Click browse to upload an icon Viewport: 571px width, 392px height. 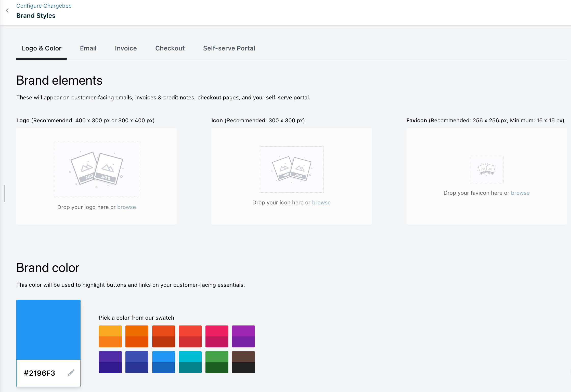321,203
